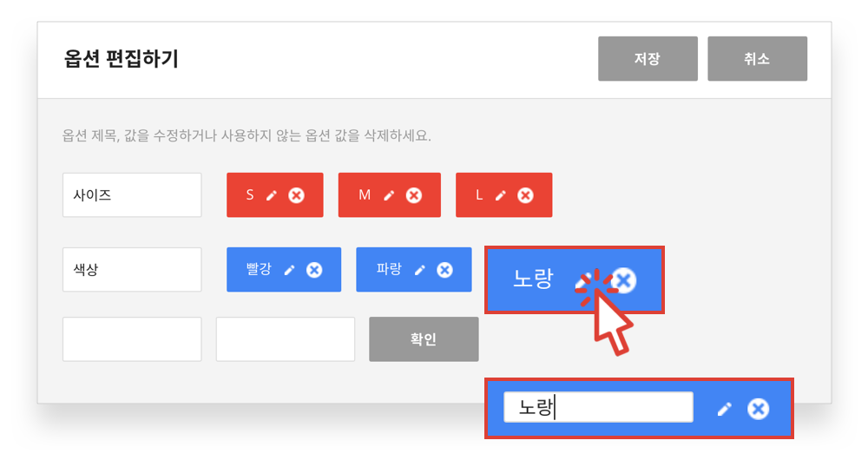Click pencil icon on 파랑 option
This screenshot has height=460, width=868.
tap(420, 270)
